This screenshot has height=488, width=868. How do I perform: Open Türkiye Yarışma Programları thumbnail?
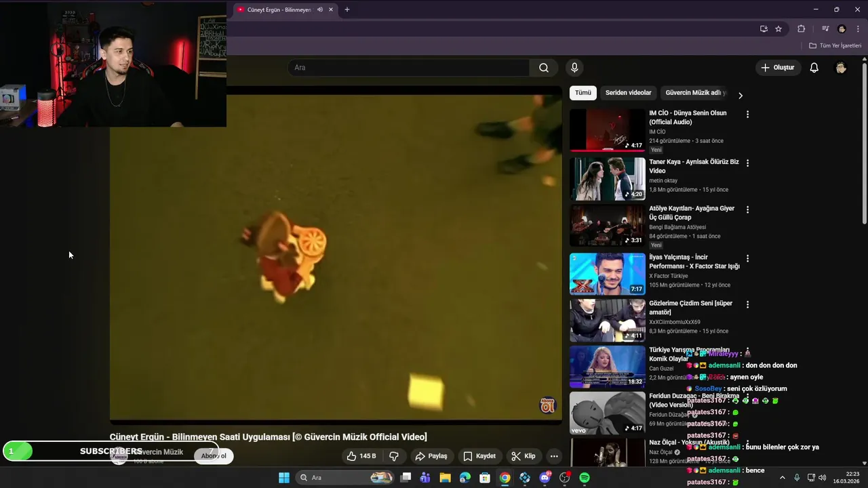click(x=608, y=367)
